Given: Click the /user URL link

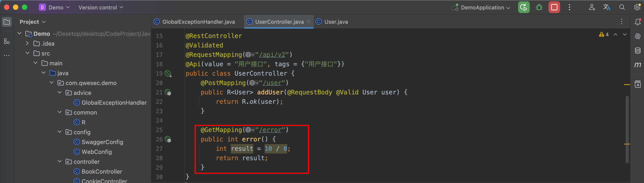Looking at the screenshot, I should [272, 83].
